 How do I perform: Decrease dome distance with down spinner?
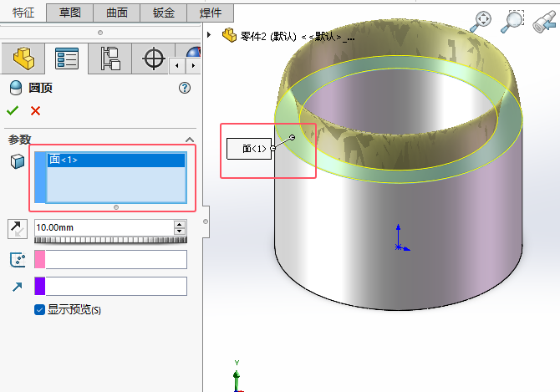pos(180,231)
